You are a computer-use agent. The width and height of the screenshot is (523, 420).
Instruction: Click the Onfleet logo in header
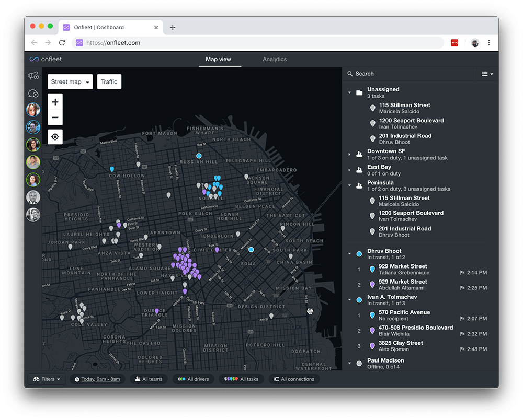(46, 59)
